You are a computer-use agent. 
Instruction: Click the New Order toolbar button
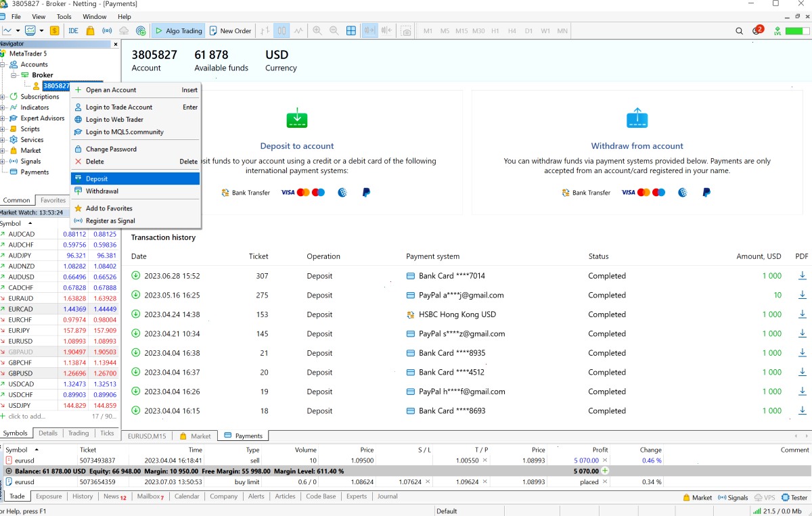(x=230, y=30)
